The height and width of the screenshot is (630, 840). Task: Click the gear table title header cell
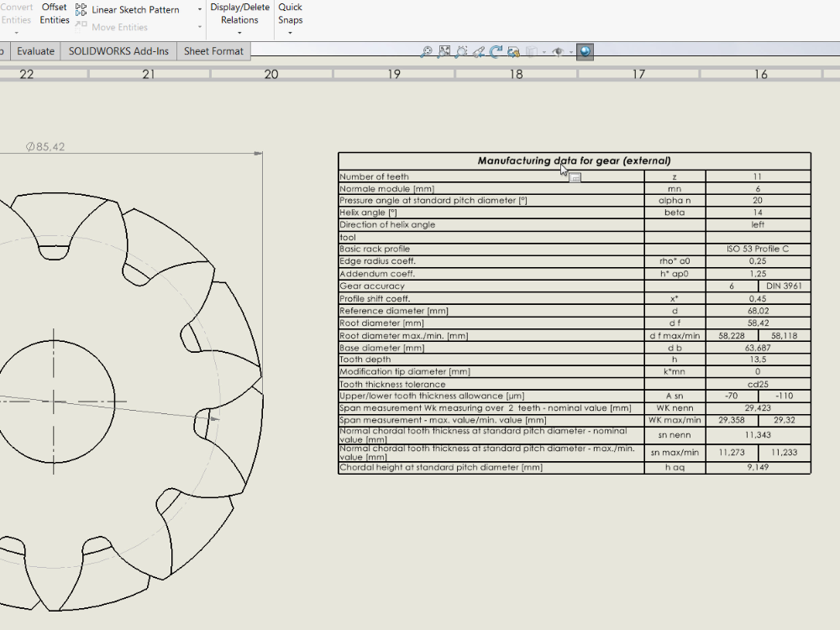tap(574, 160)
